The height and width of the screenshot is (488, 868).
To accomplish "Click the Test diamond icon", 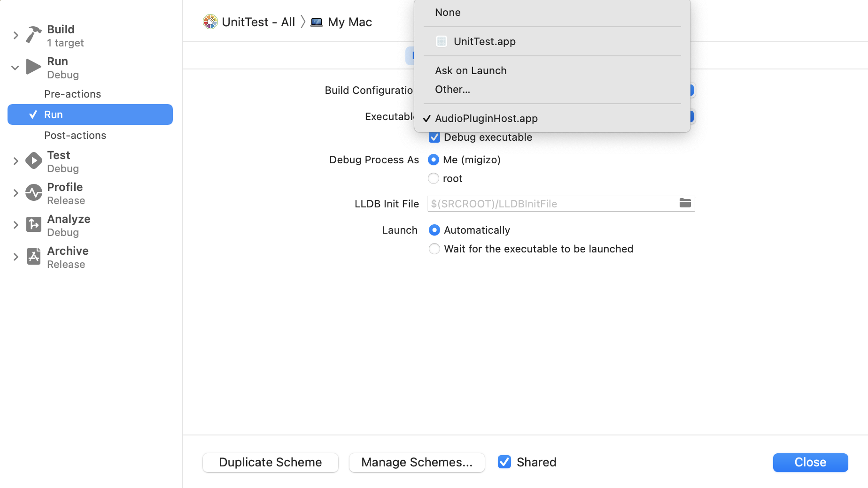I will click(33, 161).
